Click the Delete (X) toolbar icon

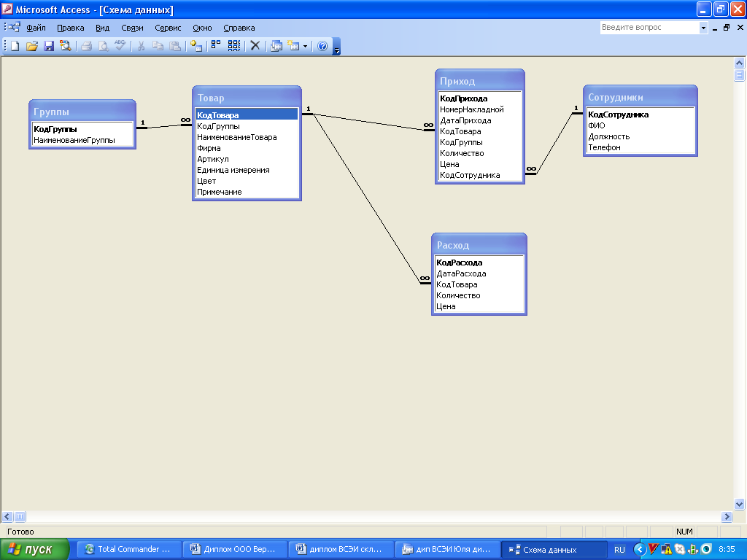tap(255, 46)
